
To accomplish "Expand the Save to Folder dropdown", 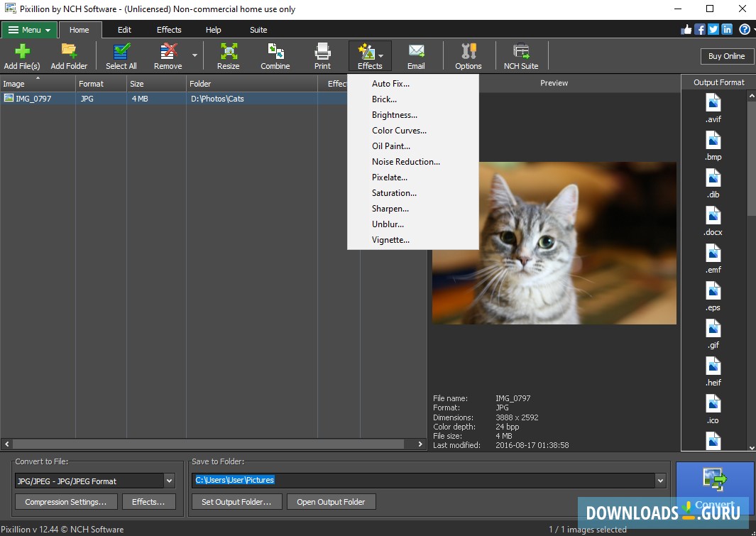I will pos(661,479).
